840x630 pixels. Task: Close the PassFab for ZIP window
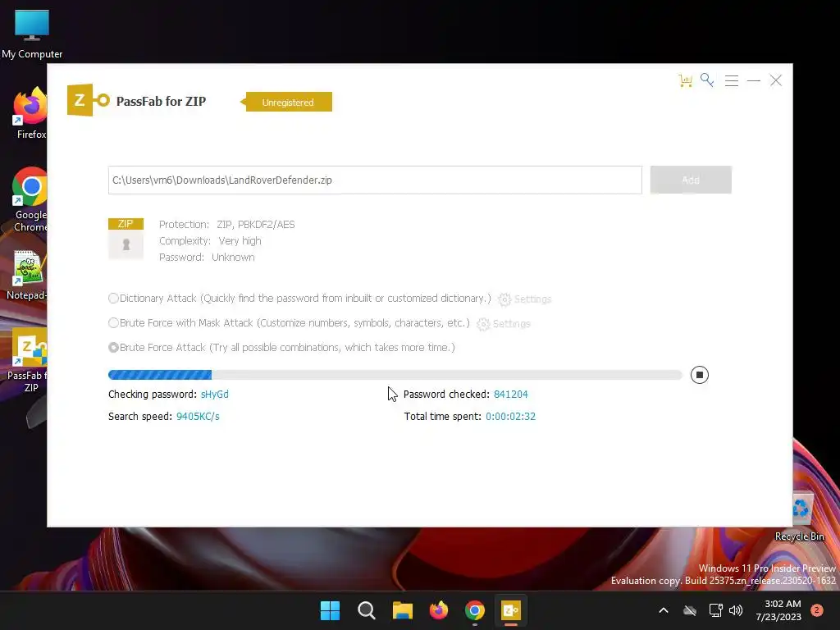click(776, 81)
